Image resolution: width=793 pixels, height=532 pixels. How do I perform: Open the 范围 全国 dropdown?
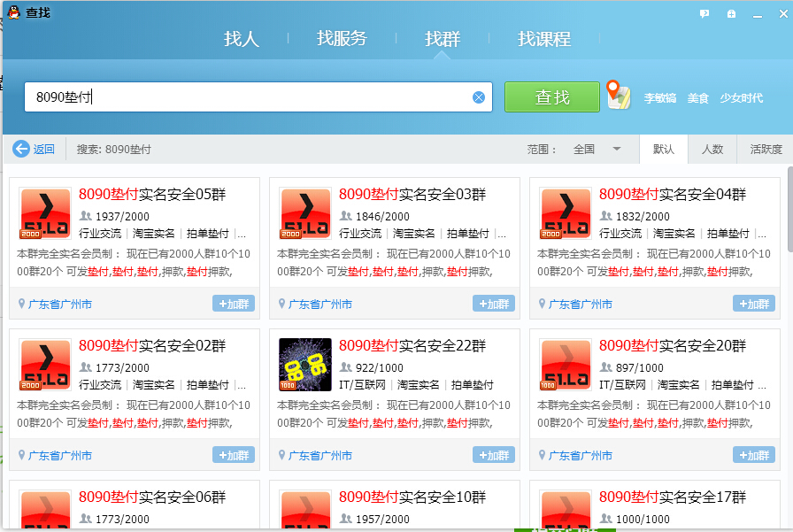tap(597, 150)
